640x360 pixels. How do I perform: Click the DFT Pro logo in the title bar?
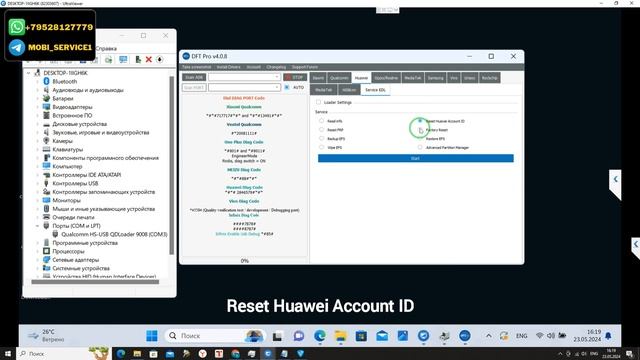(186, 56)
